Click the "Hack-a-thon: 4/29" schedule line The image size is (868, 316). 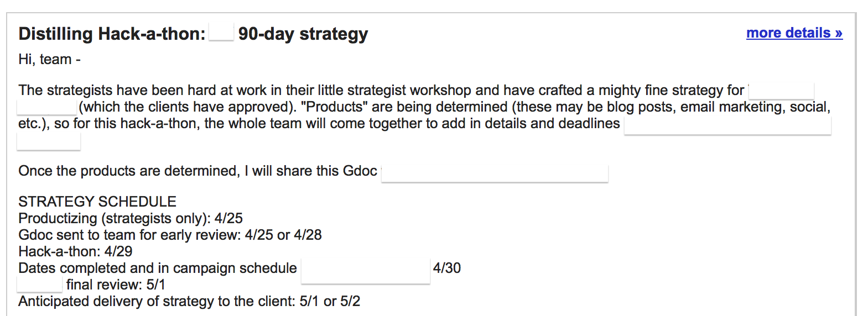click(x=75, y=251)
